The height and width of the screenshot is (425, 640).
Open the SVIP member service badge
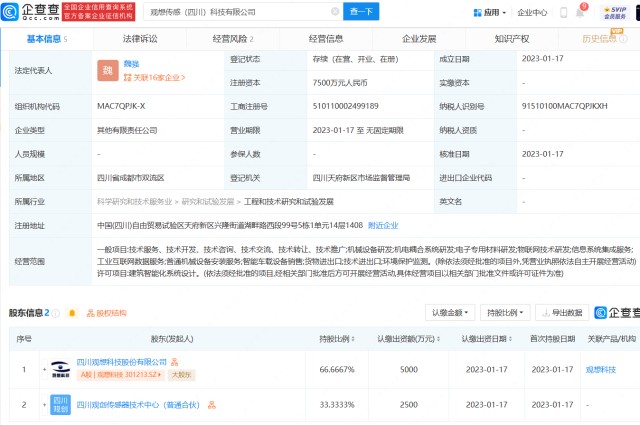pyautogui.click(x=615, y=13)
